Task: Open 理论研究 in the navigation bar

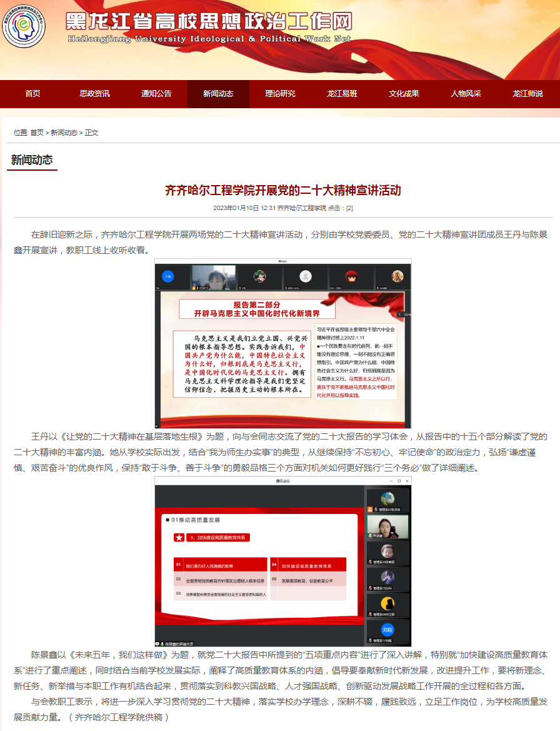Action: click(280, 94)
